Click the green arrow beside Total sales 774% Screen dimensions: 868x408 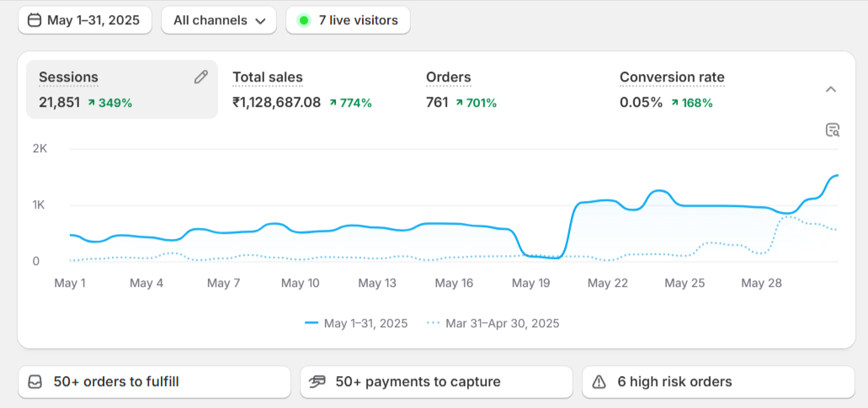pos(333,103)
